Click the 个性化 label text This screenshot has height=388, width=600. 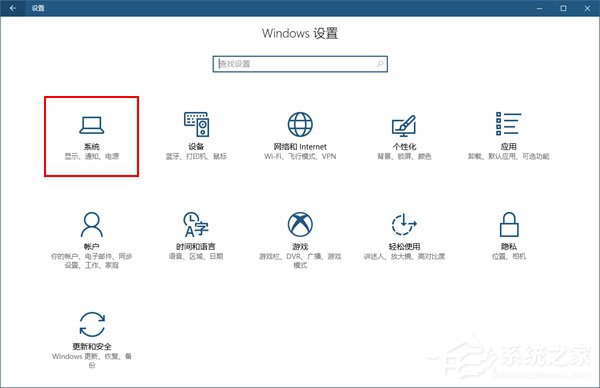(x=404, y=147)
